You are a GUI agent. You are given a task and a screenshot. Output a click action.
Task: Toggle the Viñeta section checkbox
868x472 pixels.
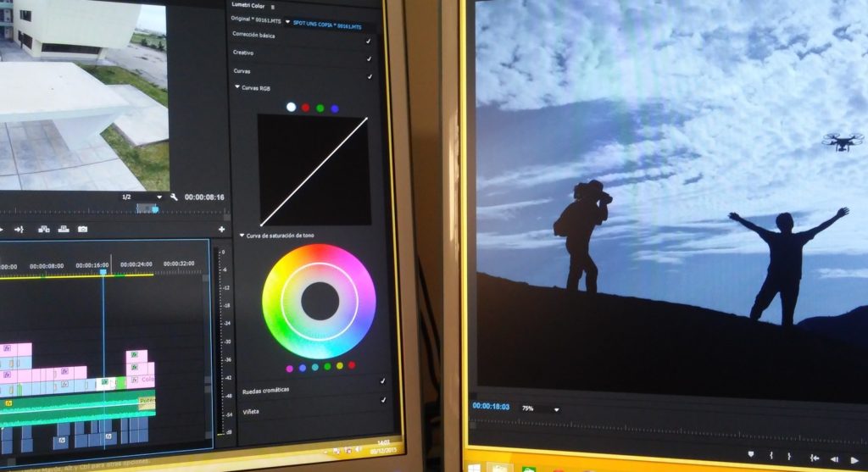(384, 399)
